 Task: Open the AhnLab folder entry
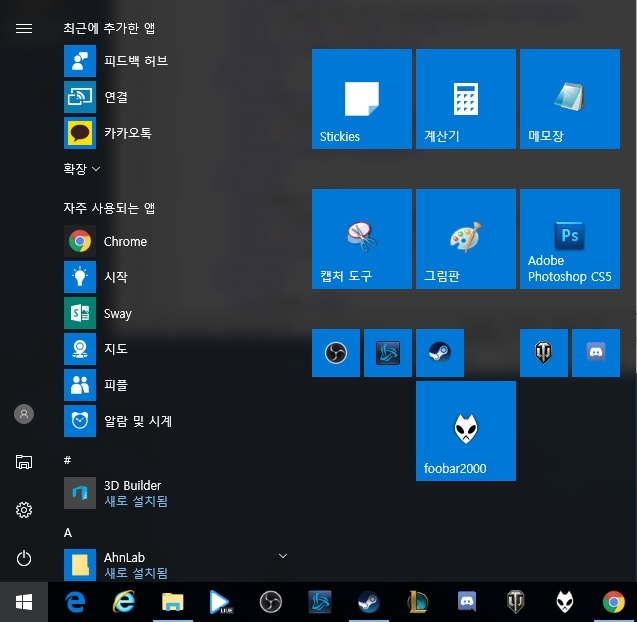point(175,565)
